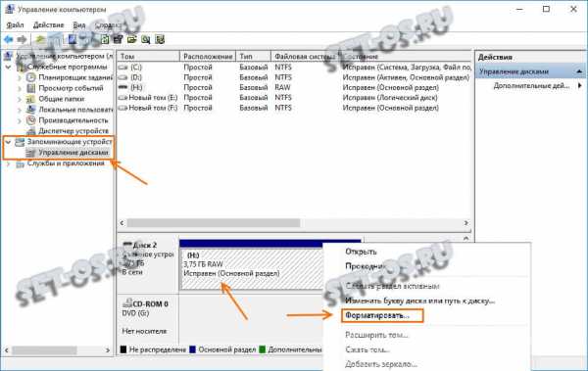Click the Forward arrow toolbar icon
The image size is (588, 371).
click(23, 39)
